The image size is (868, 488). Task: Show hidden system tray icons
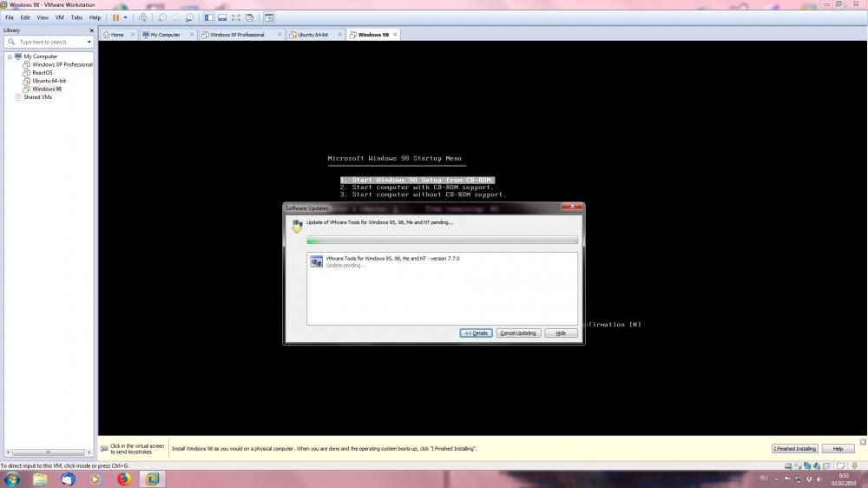point(776,479)
